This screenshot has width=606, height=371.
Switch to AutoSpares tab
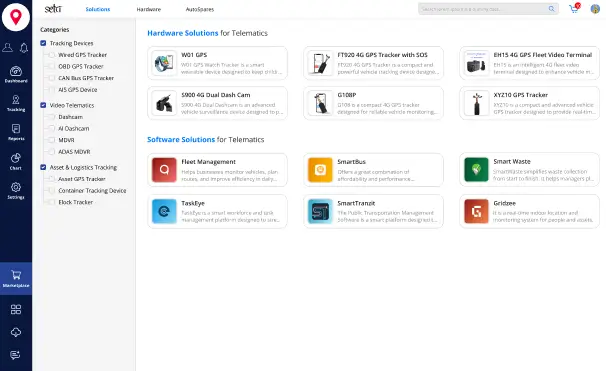coord(200,9)
